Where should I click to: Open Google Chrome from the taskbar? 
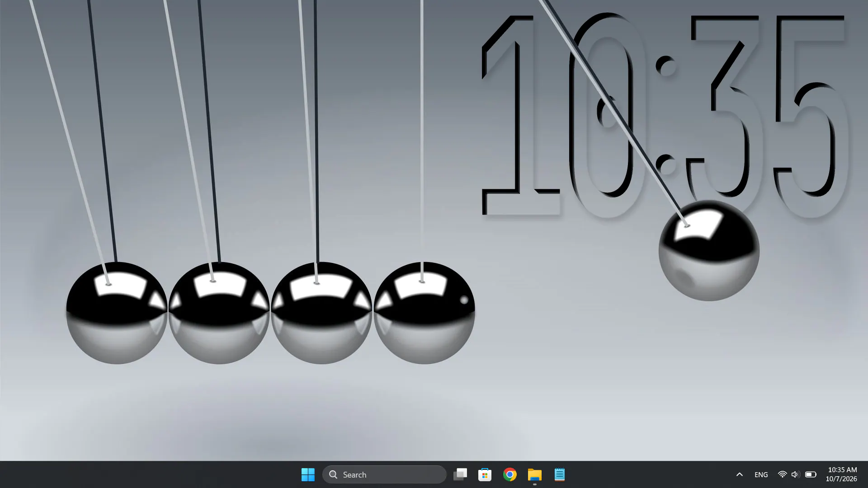(x=510, y=474)
